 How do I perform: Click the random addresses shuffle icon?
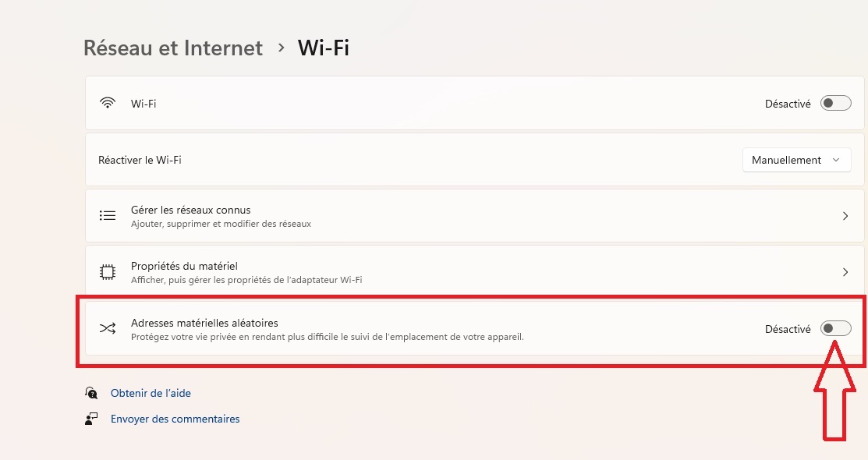[x=108, y=328]
